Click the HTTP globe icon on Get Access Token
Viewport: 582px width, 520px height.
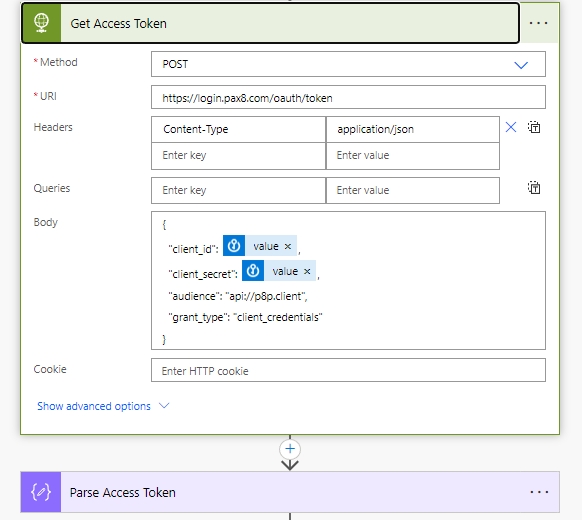tap(42, 23)
